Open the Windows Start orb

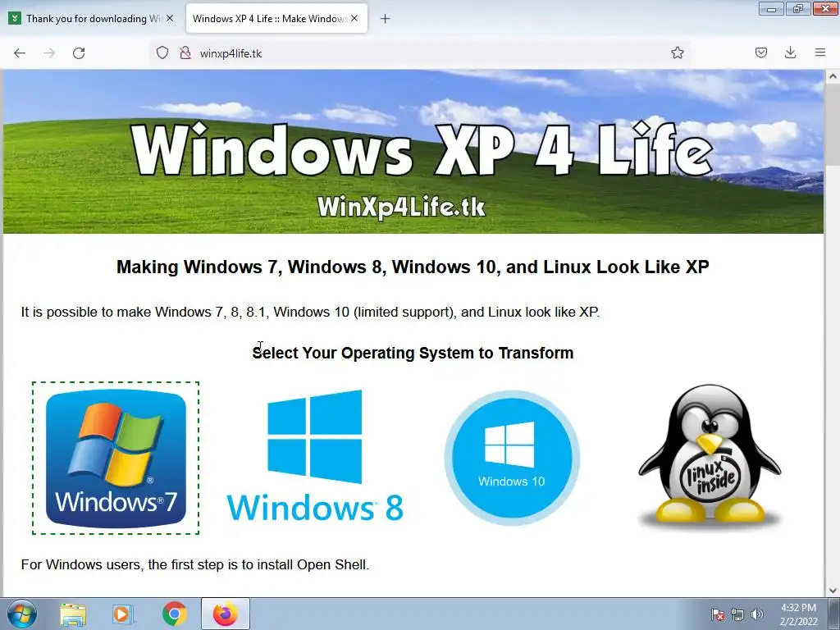point(22,614)
